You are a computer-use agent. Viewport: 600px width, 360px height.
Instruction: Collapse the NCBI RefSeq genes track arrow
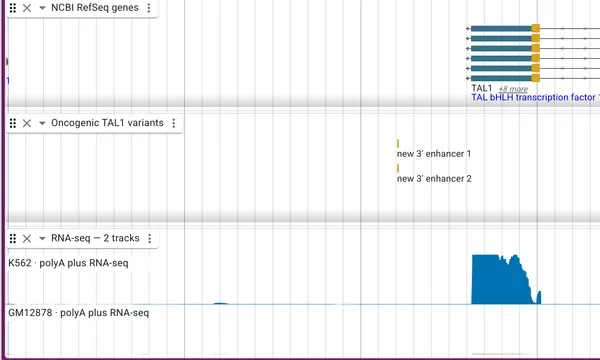(42, 8)
